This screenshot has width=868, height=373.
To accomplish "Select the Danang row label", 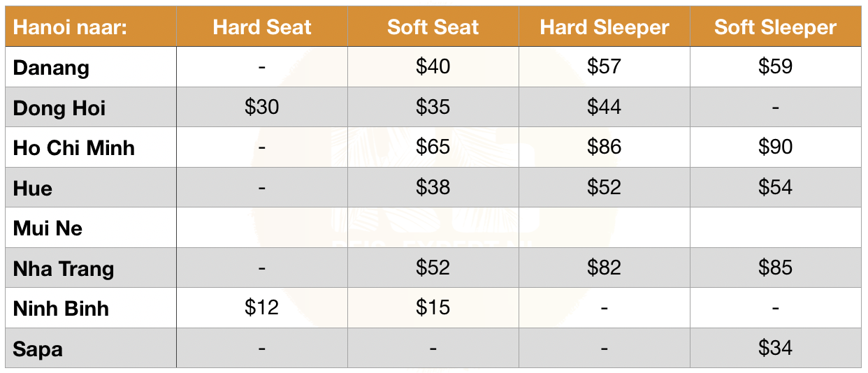I will pyautogui.click(x=52, y=68).
